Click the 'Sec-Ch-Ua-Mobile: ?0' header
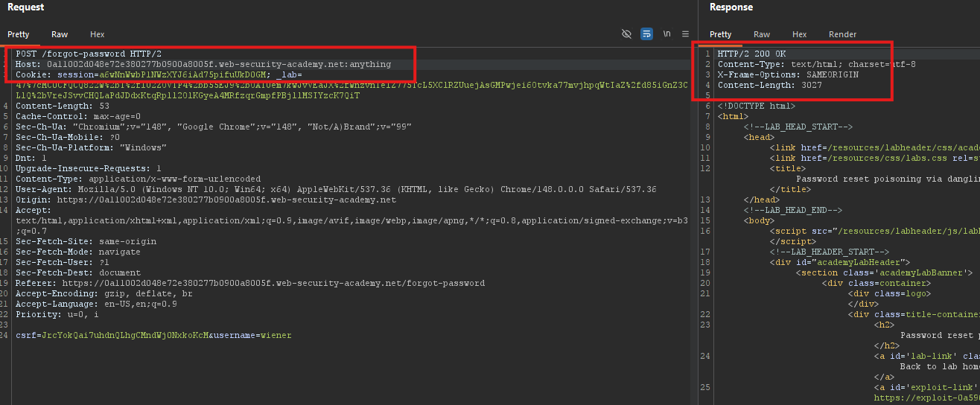980x405 pixels. [67, 138]
